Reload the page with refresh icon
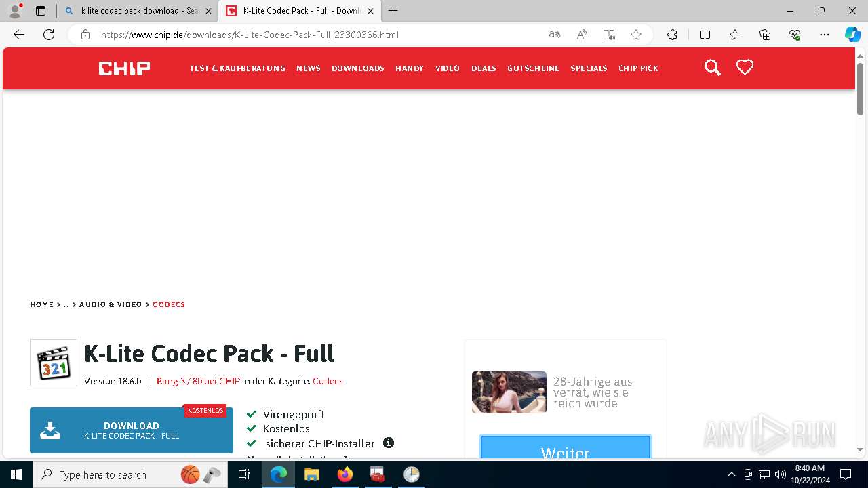 click(x=49, y=35)
